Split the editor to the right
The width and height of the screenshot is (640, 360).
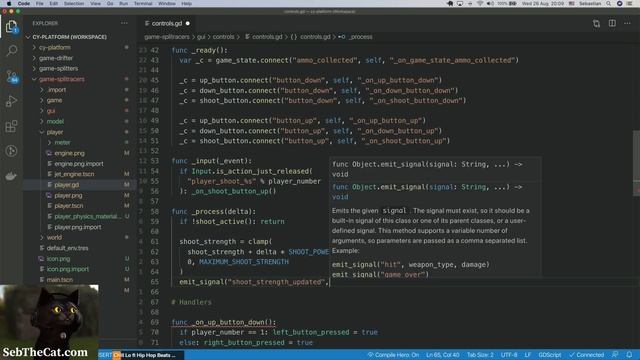click(612, 23)
